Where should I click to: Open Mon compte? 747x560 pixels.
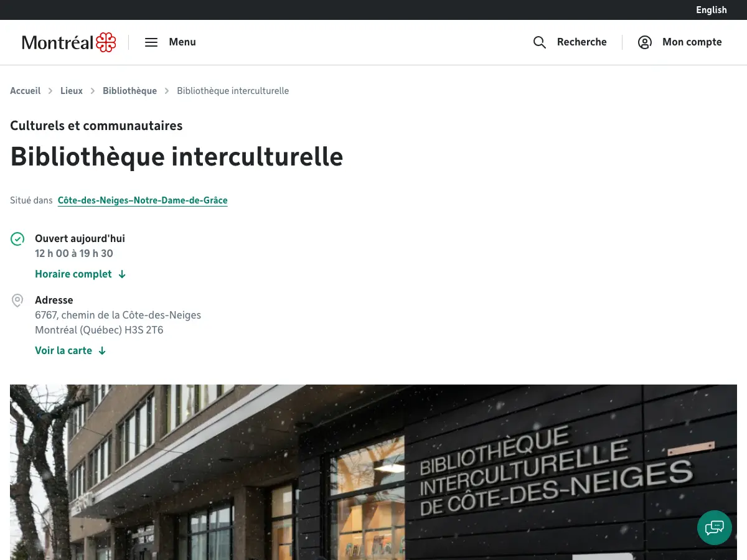[692, 42]
